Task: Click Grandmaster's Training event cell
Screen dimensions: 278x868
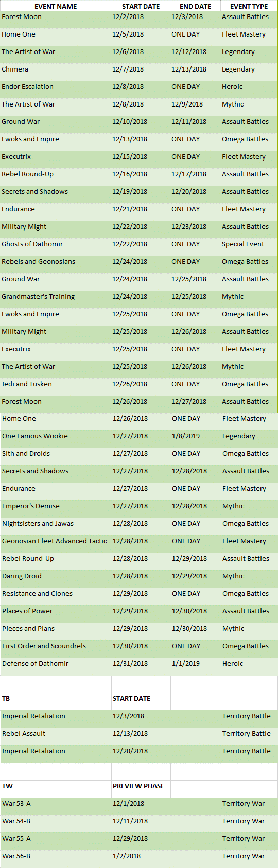Action: coord(56,297)
